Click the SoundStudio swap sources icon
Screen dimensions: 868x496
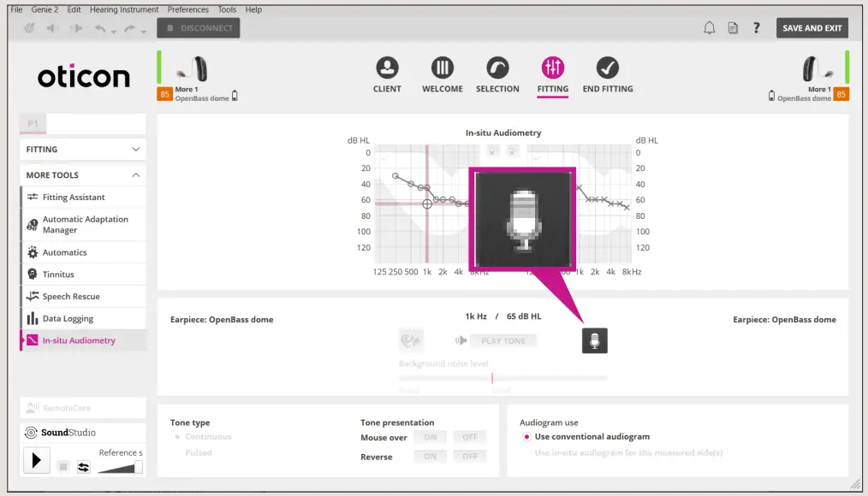pyautogui.click(x=84, y=467)
